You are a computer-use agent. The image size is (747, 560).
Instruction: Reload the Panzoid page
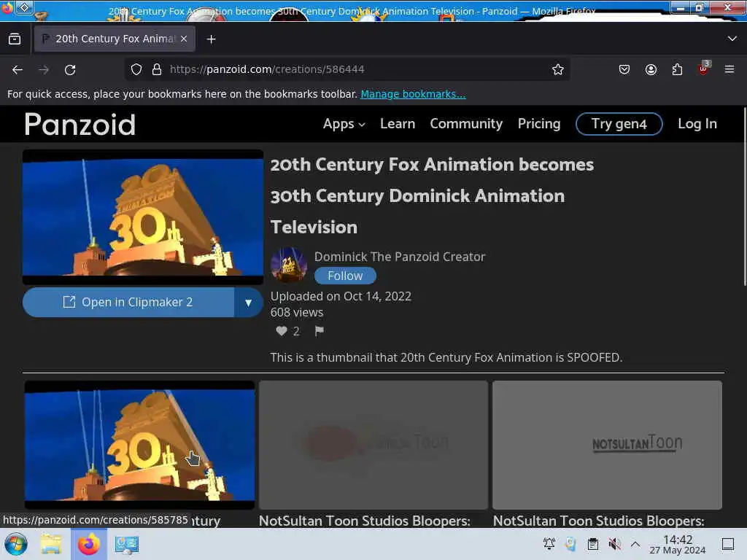[x=70, y=70]
